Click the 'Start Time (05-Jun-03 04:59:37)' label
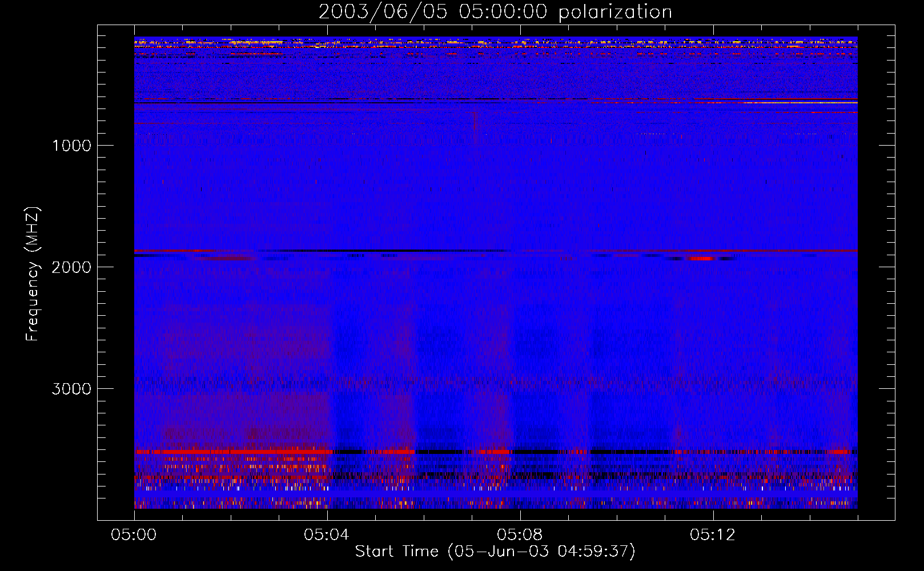924x571 pixels. point(495,552)
